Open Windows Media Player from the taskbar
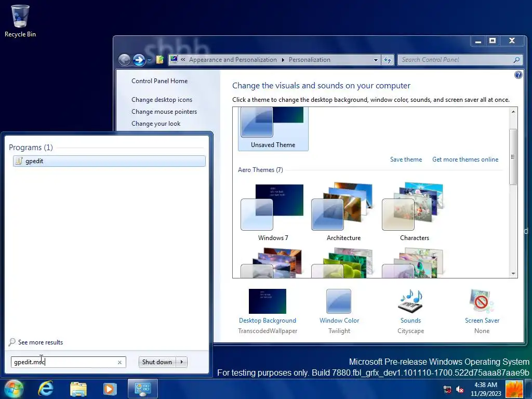Image resolution: width=532 pixels, height=399 pixels. (x=110, y=389)
